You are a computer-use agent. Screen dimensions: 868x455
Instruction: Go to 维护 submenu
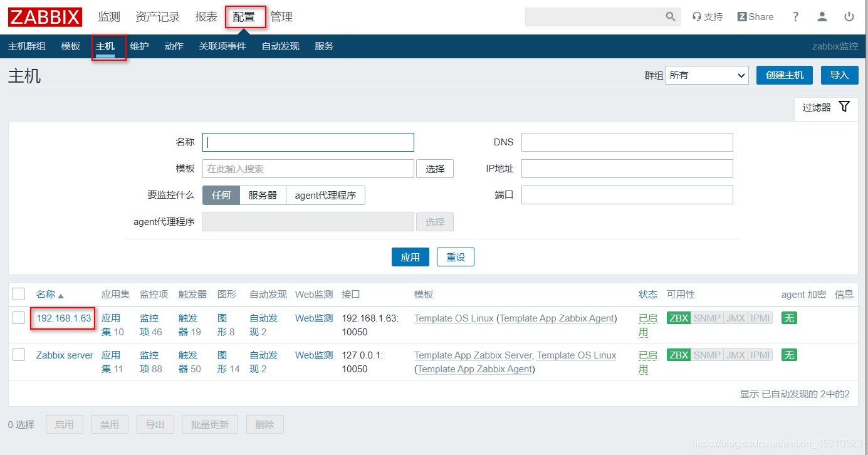[x=140, y=46]
